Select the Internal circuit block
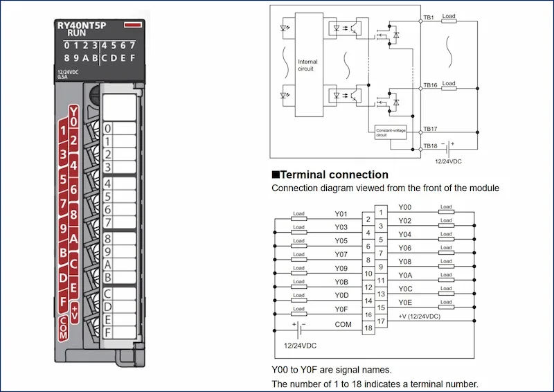554x392 pixels. point(309,64)
